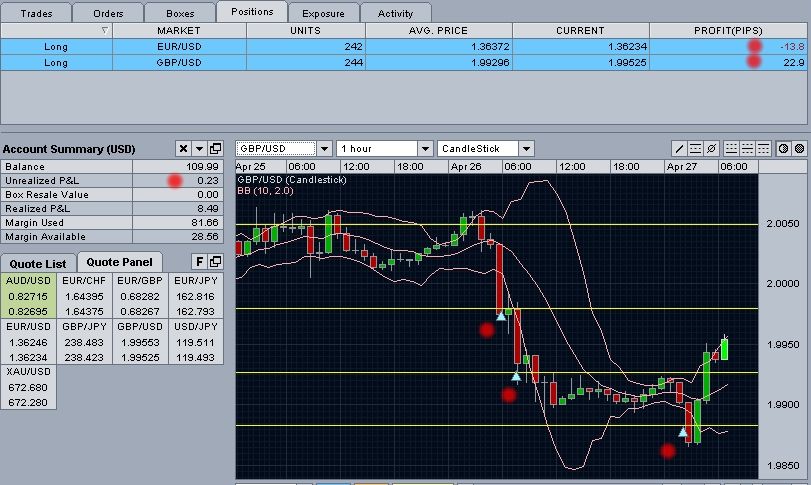The image size is (811, 485).
Task: Click the sort arrow in first column header
Action: coord(104,31)
